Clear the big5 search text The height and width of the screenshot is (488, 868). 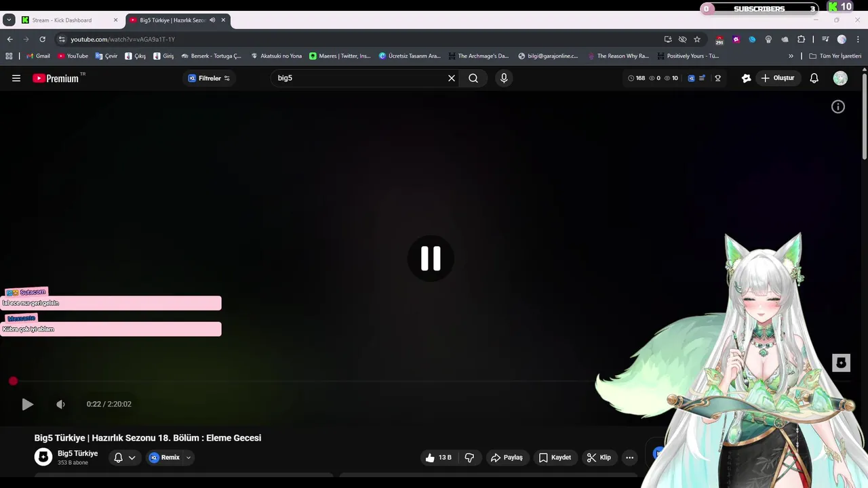tap(452, 78)
